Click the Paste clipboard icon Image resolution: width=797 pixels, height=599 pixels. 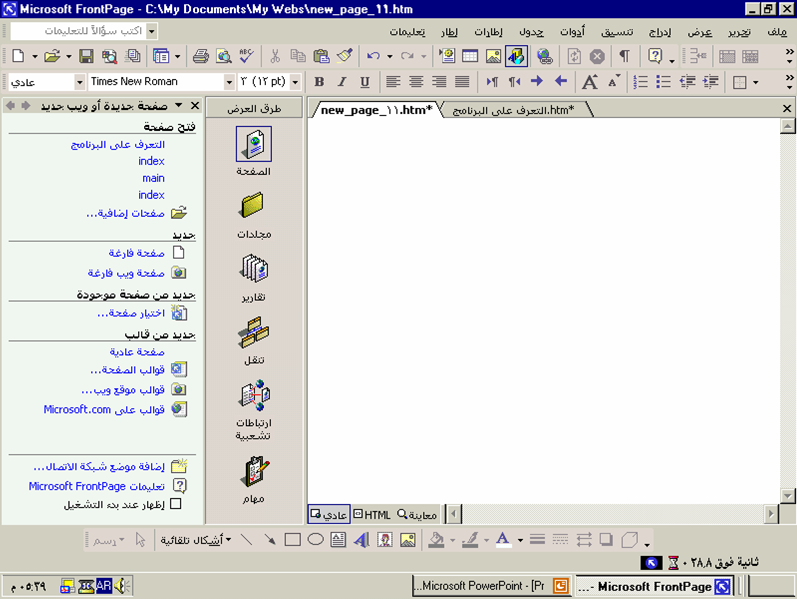(x=321, y=56)
